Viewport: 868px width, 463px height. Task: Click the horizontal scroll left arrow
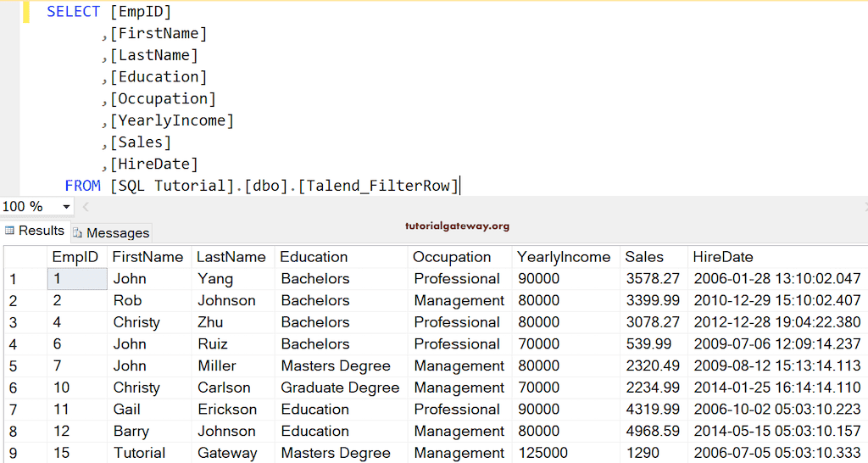coord(86,207)
